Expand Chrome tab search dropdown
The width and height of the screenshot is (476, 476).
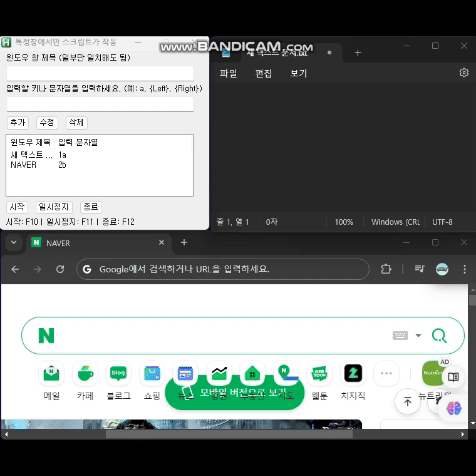click(x=14, y=242)
